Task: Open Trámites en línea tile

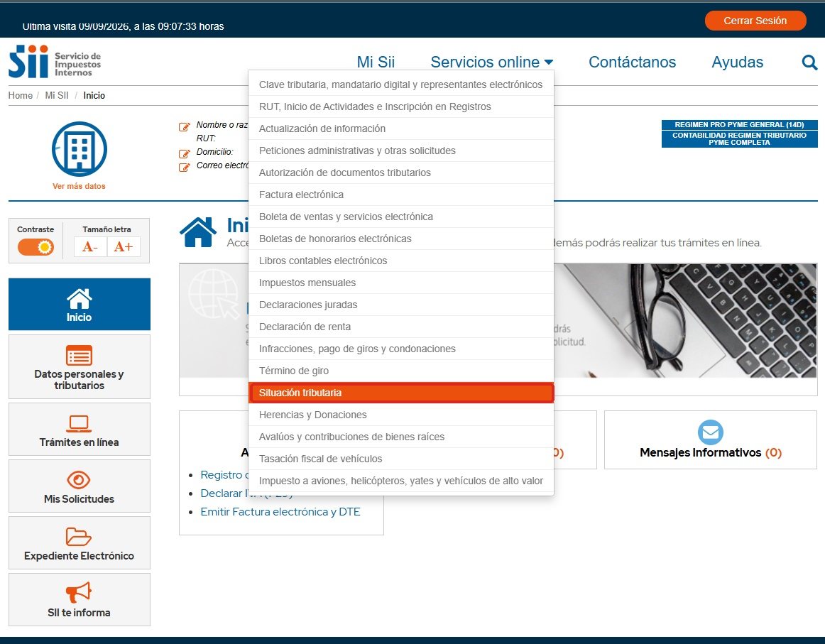Action: [x=80, y=430]
